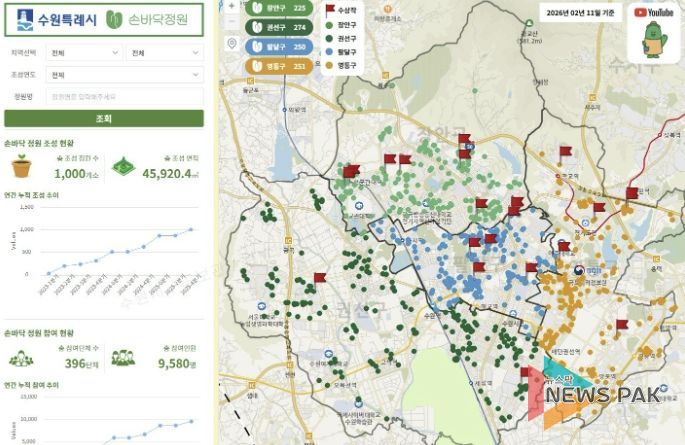Viewport: 685px width, 445px height.
Task: Toggle the 장안구 225 district filter
Action: pyautogui.click(x=274, y=8)
